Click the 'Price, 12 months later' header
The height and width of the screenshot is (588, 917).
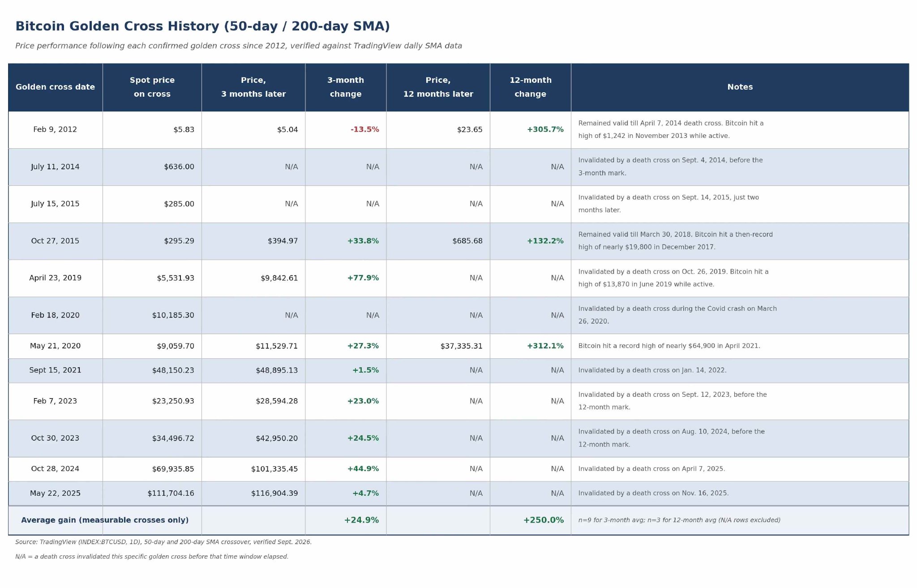[x=438, y=87]
